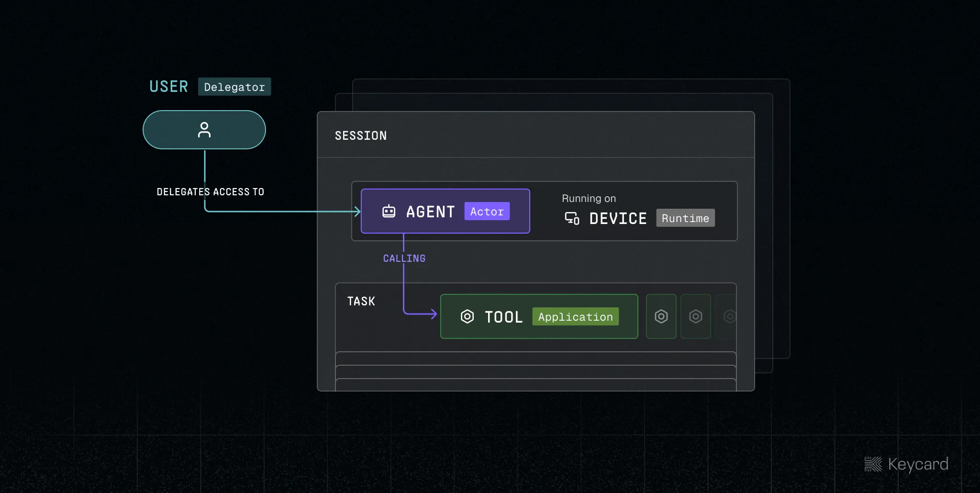The height and width of the screenshot is (493, 980).
Task: Select the AGENT label
Action: (x=431, y=212)
